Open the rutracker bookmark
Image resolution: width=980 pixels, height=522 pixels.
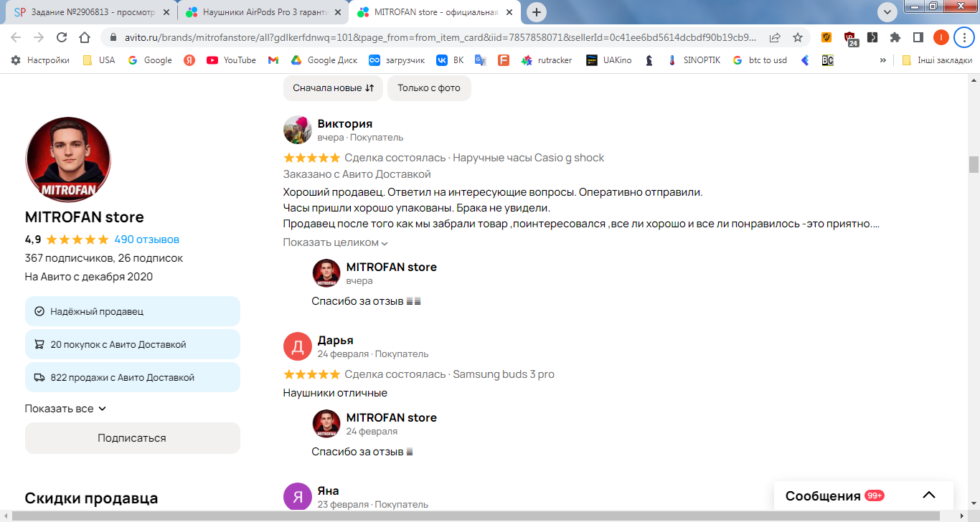(x=547, y=60)
